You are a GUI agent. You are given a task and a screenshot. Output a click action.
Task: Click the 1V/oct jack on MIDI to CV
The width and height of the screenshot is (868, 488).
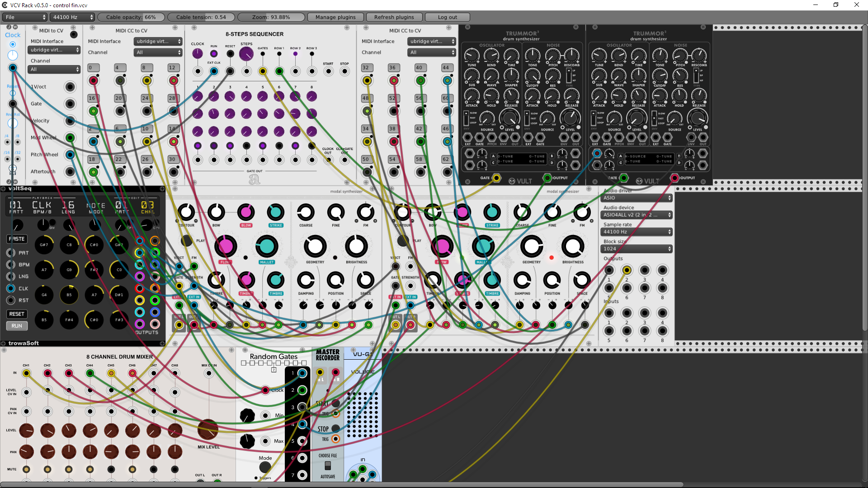pos(70,87)
